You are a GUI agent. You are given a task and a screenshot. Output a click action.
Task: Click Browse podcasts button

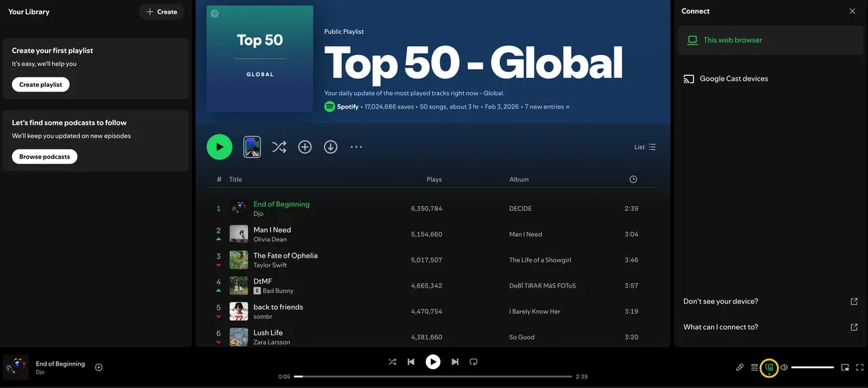[x=45, y=157]
